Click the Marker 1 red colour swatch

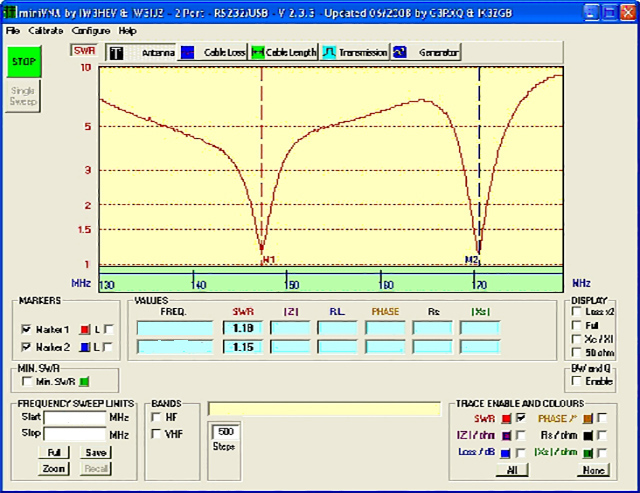pos(85,329)
